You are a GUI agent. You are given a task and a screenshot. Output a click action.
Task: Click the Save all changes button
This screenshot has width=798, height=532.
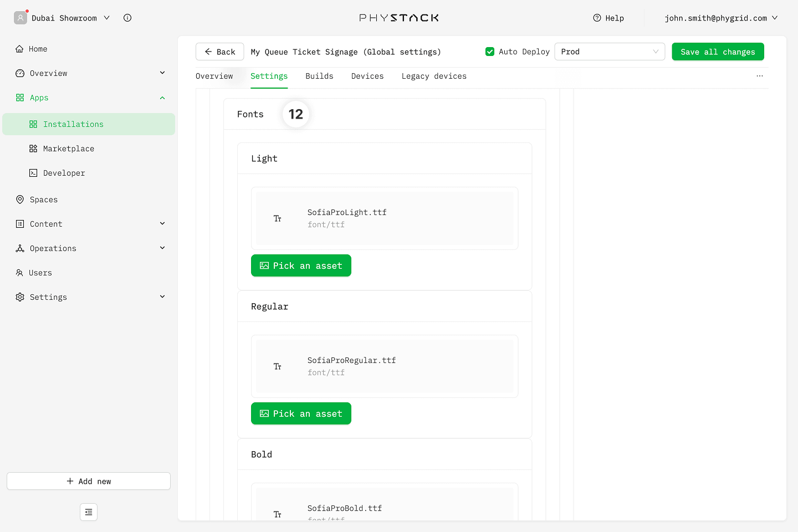[718, 52]
